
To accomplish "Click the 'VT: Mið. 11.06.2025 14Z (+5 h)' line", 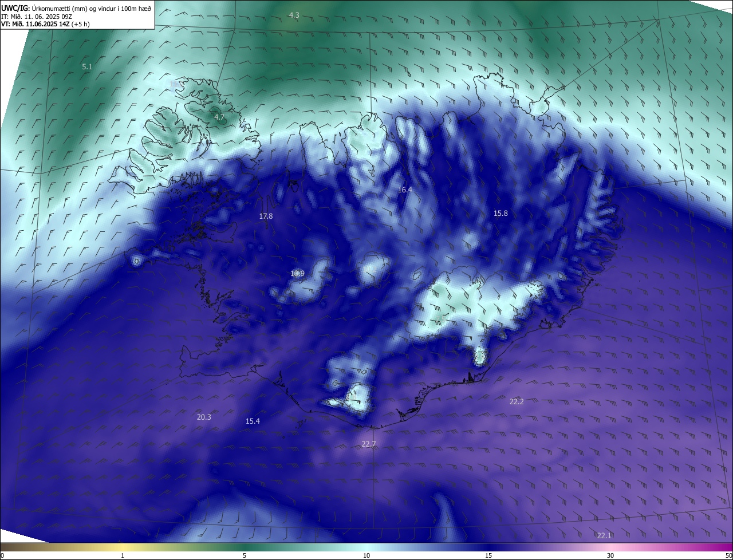I will coord(45,24).
